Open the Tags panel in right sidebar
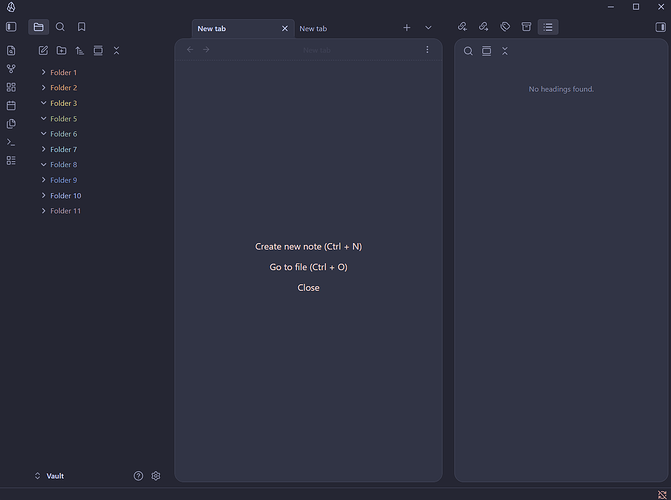 coord(505,27)
